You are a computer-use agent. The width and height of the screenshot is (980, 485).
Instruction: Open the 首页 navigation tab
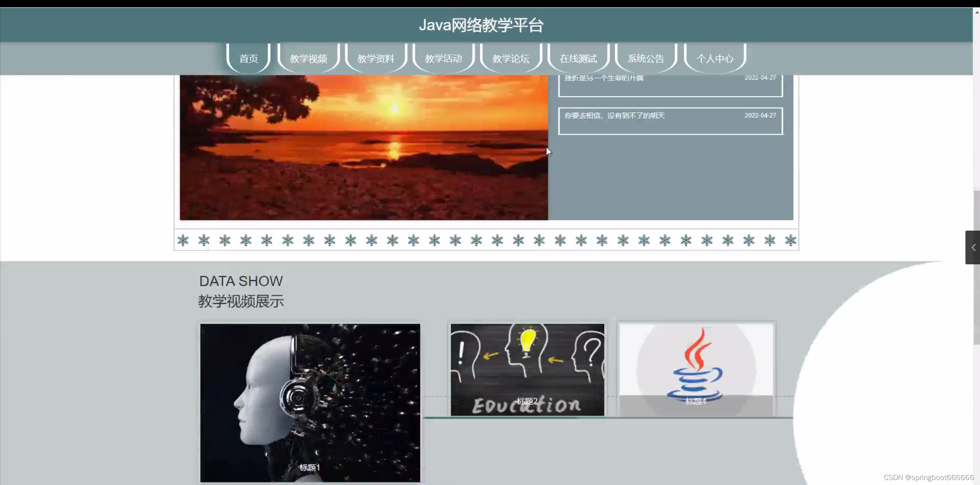(248, 59)
